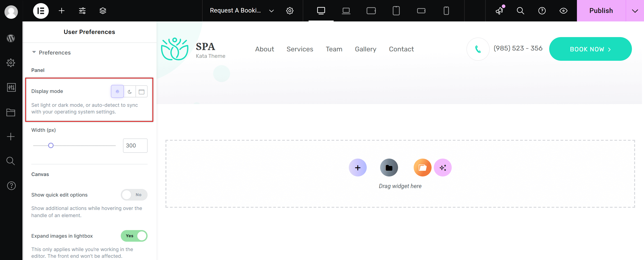Switch to Mobile Portrait view
The image size is (644, 260).
(x=446, y=11)
